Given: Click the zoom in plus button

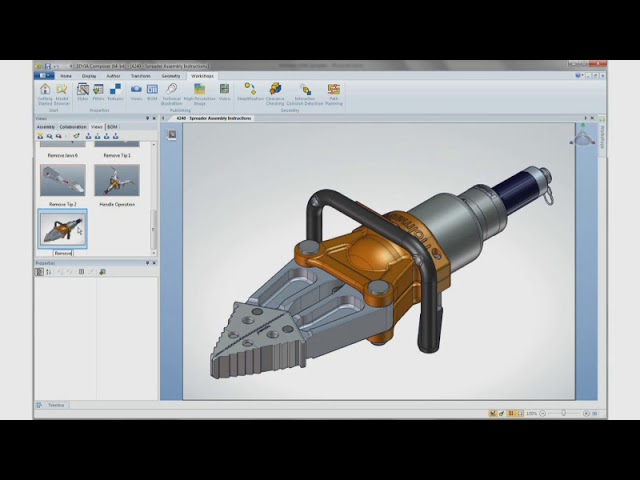Looking at the screenshot, I should (586, 413).
